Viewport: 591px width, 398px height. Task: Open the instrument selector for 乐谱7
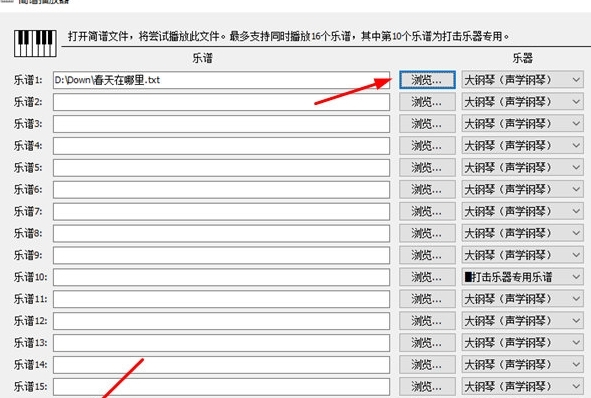[x=522, y=211]
